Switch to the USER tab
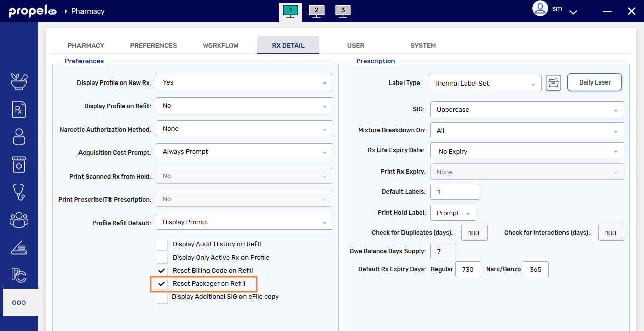The height and width of the screenshot is (331, 644). click(x=356, y=45)
